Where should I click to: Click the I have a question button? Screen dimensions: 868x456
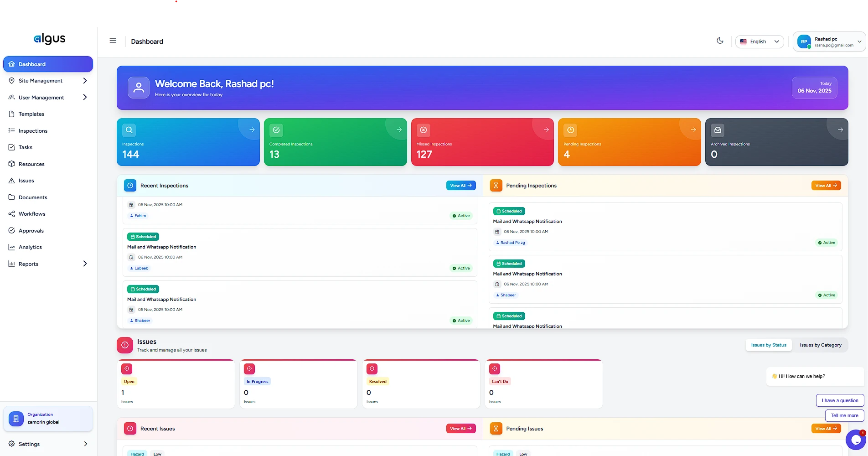[x=840, y=400]
